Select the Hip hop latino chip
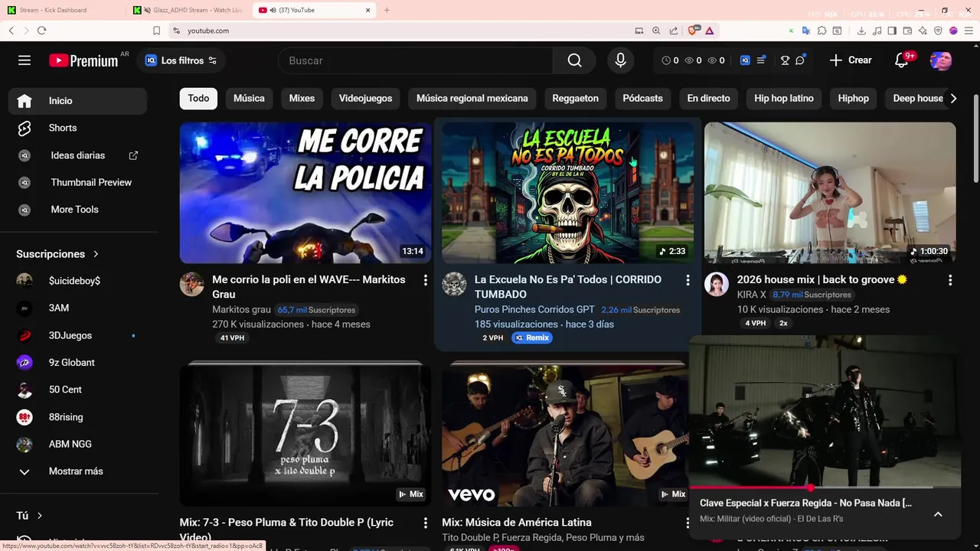 (x=783, y=98)
